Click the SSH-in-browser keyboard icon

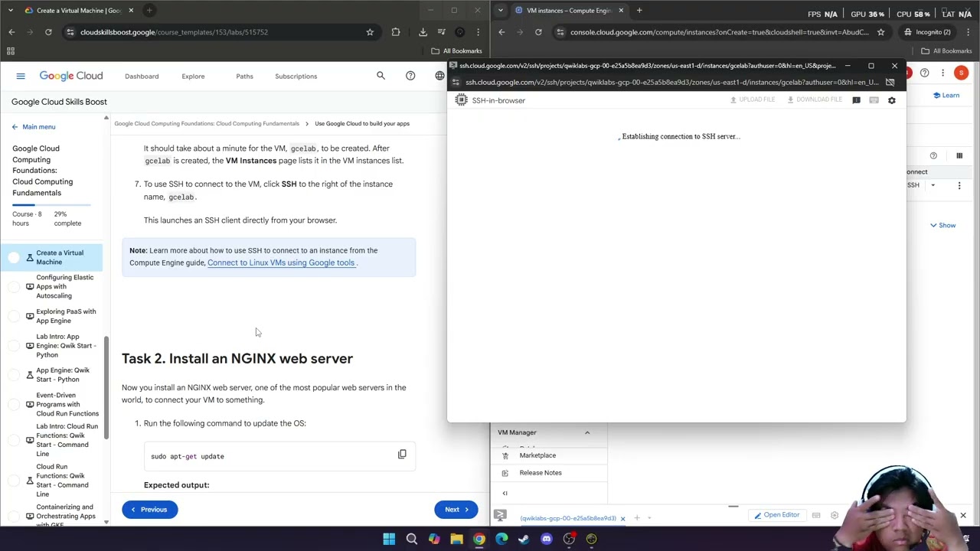(x=874, y=100)
